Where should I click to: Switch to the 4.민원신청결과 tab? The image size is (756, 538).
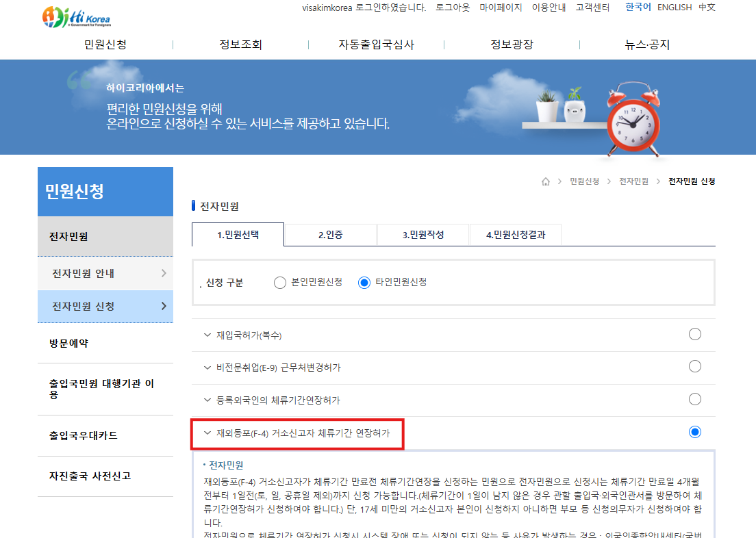point(516,235)
